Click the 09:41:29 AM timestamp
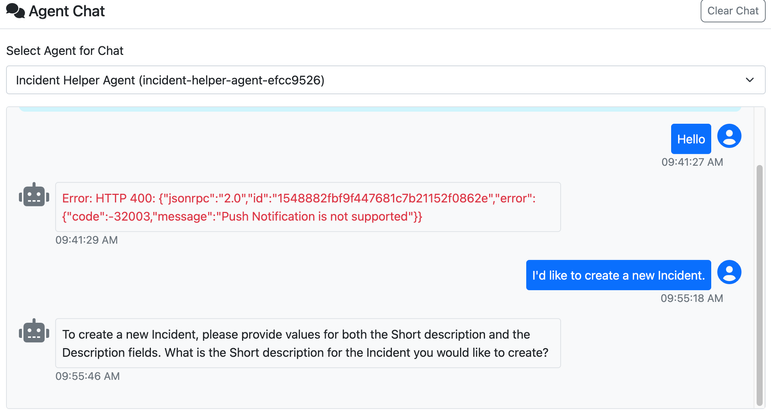 (x=87, y=240)
